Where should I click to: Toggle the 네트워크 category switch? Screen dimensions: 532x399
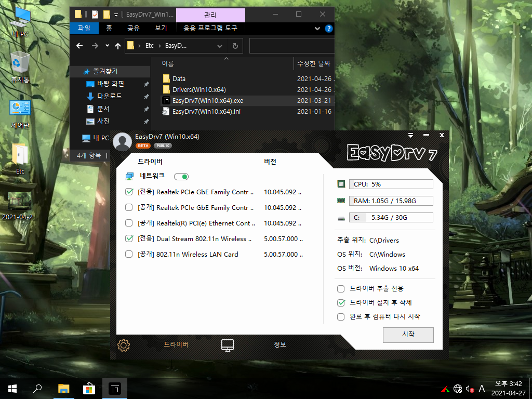(x=181, y=177)
